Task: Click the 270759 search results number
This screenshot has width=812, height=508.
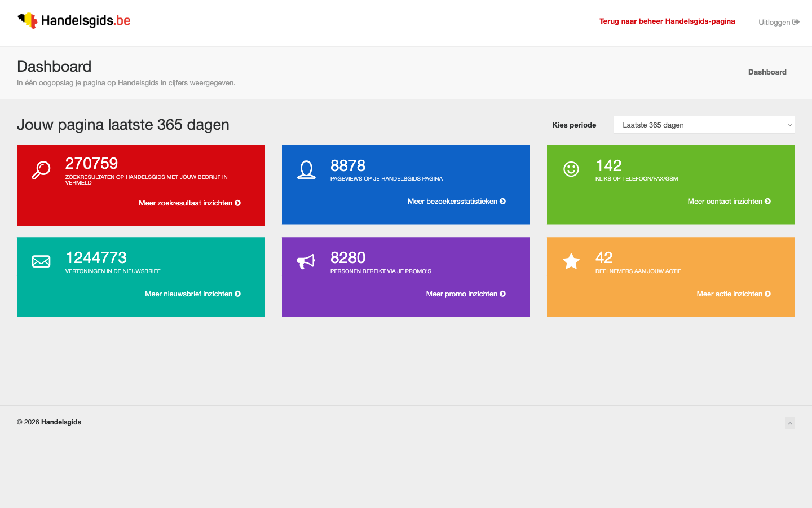Action: click(x=92, y=163)
